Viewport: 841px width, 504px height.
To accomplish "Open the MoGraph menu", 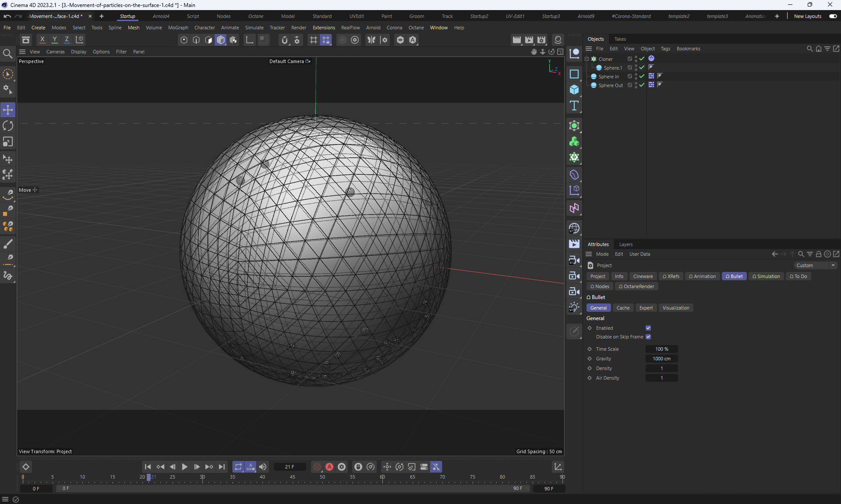I will [x=178, y=28].
